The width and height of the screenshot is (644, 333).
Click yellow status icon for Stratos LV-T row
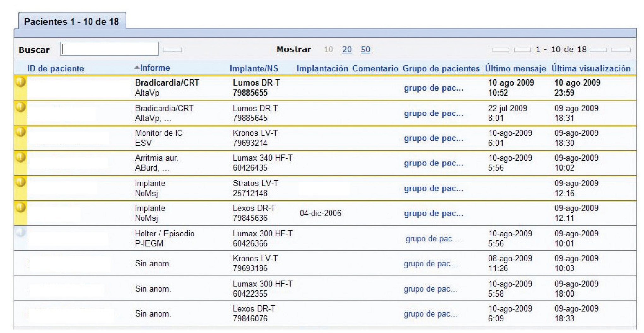[x=21, y=182]
